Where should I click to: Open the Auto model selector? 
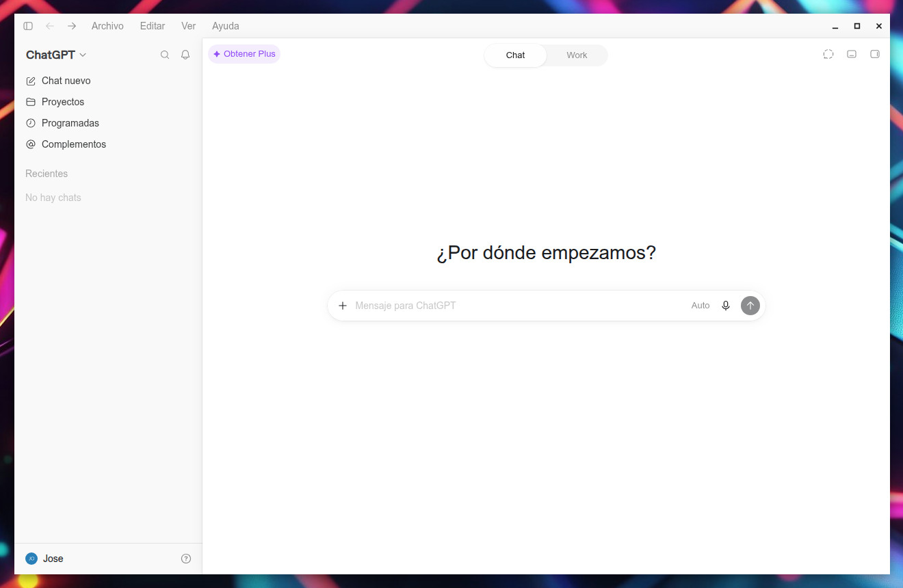point(701,306)
